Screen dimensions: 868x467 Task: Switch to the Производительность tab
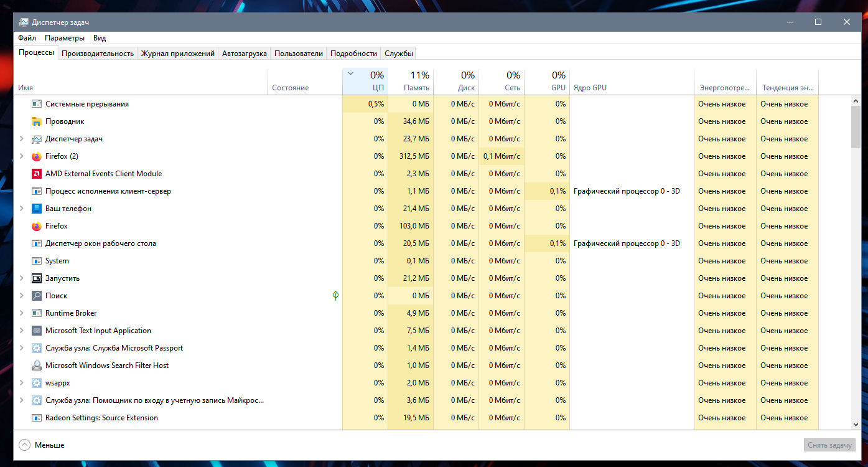tap(98, 54)
